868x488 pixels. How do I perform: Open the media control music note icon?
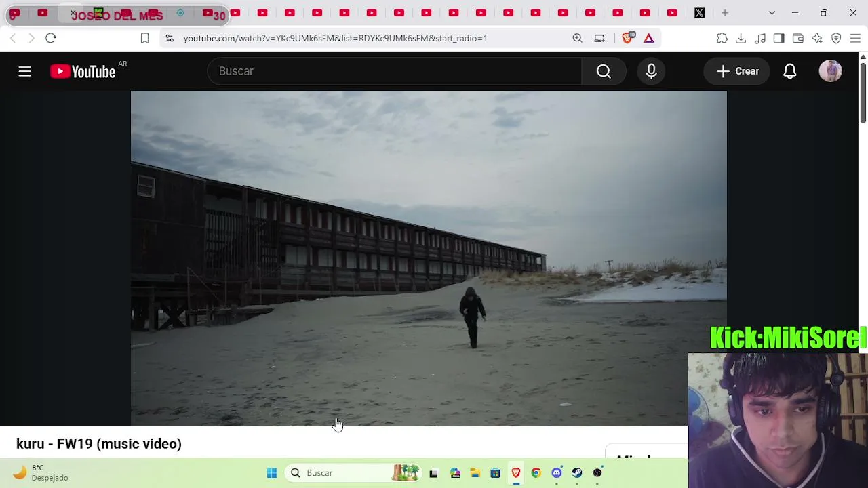pos(760,39)
